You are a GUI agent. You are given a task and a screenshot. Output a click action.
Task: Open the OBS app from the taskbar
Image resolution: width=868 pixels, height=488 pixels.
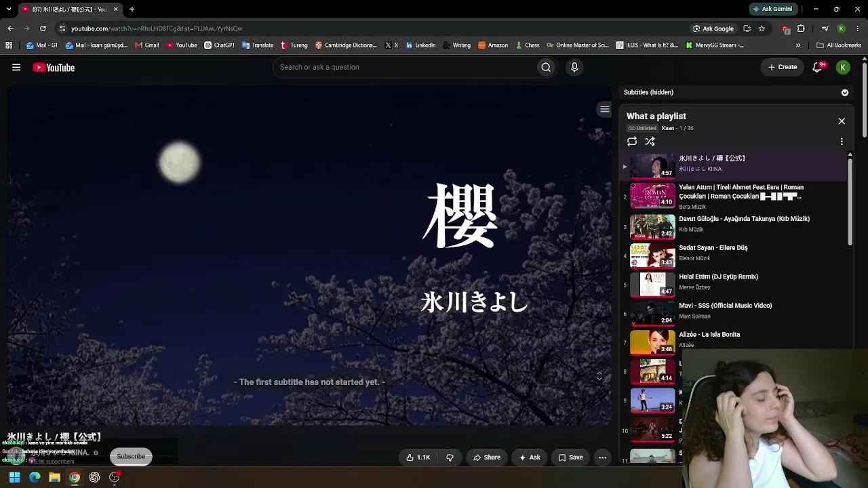pos(115,477)
